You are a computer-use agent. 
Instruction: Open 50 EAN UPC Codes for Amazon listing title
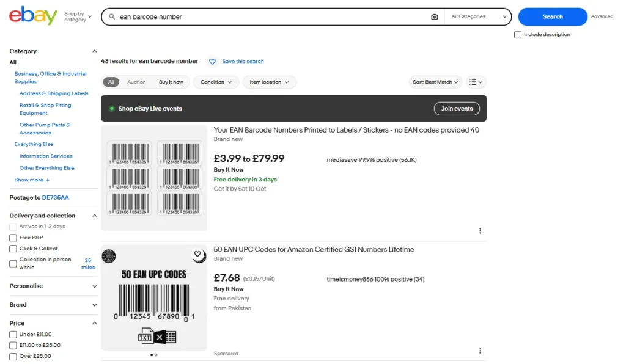[314, 250]
